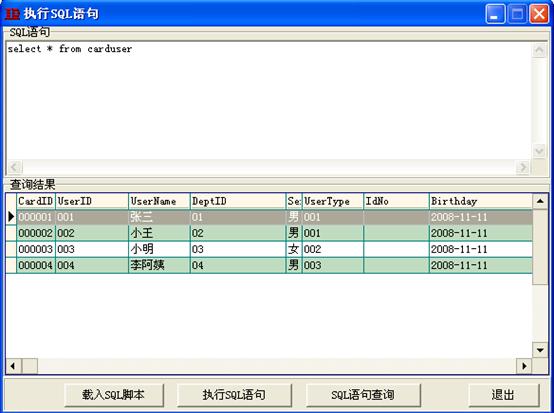The height and width of the screenshot is (413, 554).
Task: Click inside the SQL statement text area
Action: coord(269,101)
